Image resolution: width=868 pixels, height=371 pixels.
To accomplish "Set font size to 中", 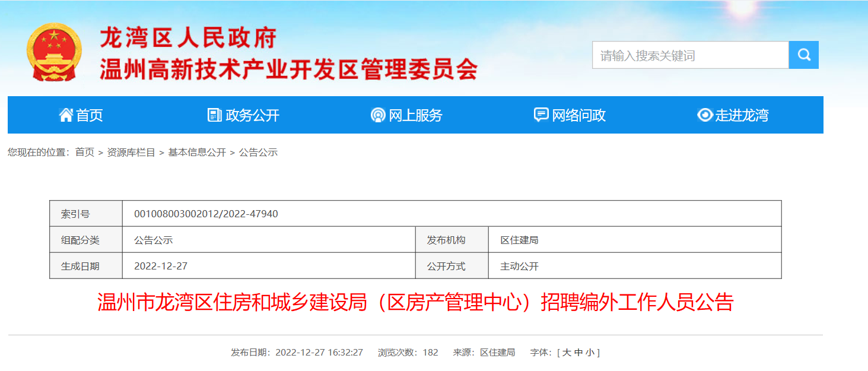I will coord(578,353).
